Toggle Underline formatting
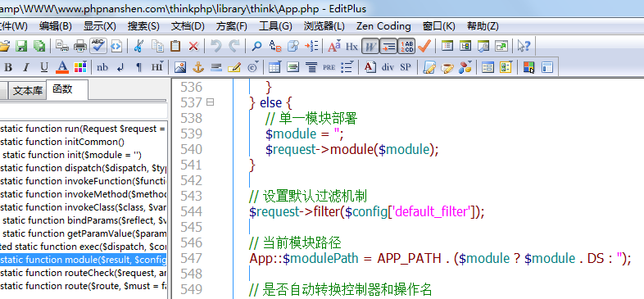Viewport: 644px width, 299px height. pyautogui.click(x=44, y=67)
